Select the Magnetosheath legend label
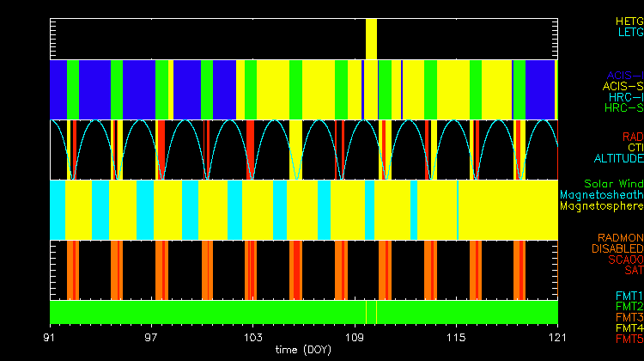The image size is (644, 361). coord(601,195)
